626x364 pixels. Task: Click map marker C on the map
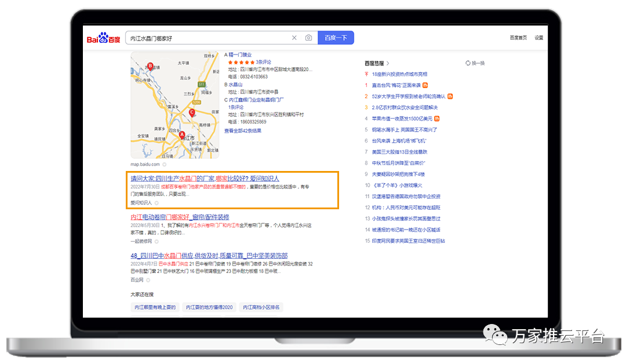192,112
